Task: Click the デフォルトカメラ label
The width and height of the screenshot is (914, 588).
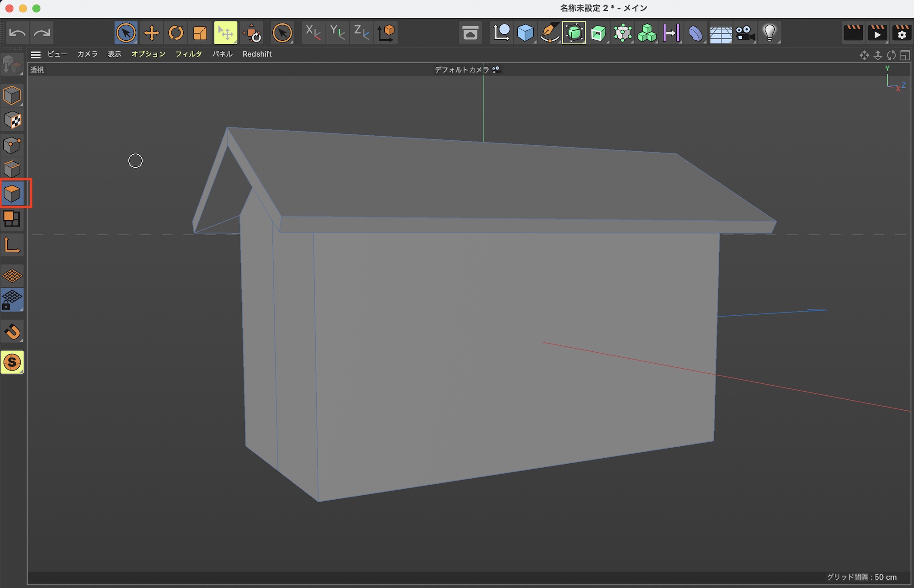Action: click(462, 69)
